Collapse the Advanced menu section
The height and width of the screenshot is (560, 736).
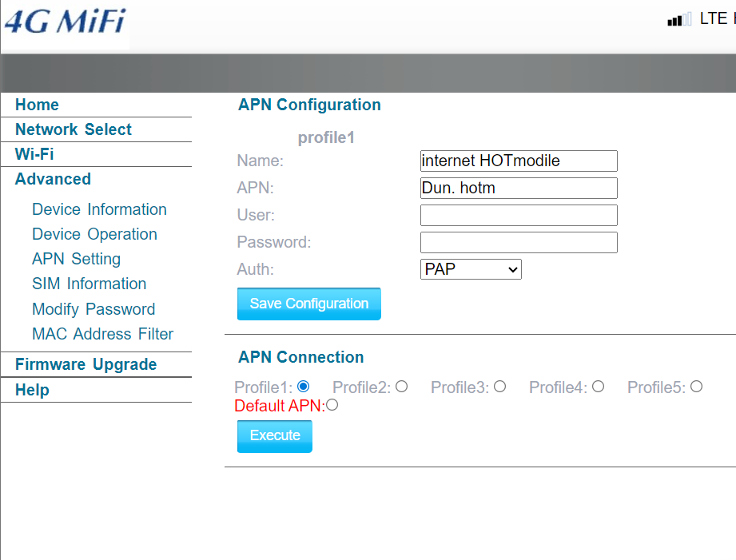(x=53, y=179)
